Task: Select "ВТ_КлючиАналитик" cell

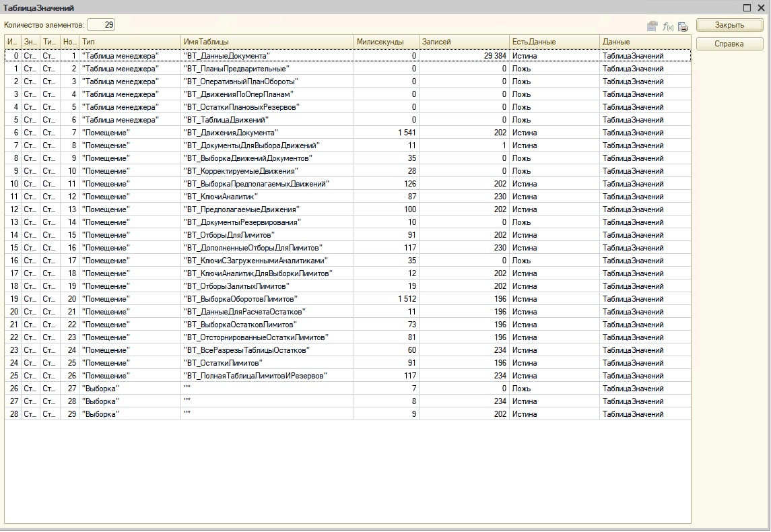Action: pyautogui.click(x=267, y=197)
